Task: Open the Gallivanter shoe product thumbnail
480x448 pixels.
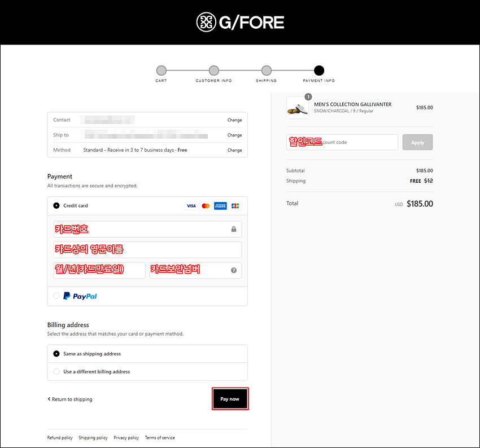Action: (298, 108)
